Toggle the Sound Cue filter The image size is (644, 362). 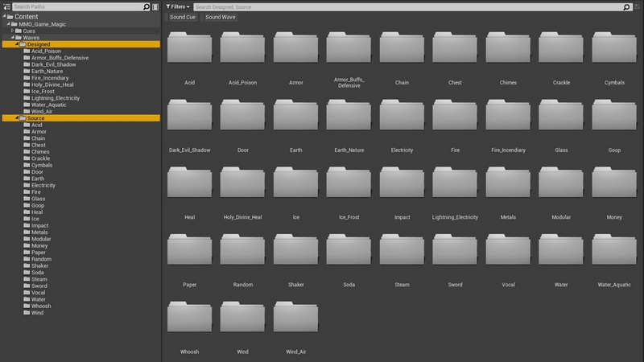pyautogui.click(x=183, y=17)
